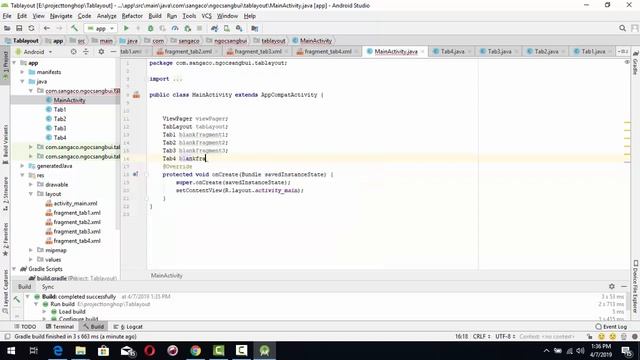Expand the mipmap folder
640x360 pixels.
click(31, 250)
